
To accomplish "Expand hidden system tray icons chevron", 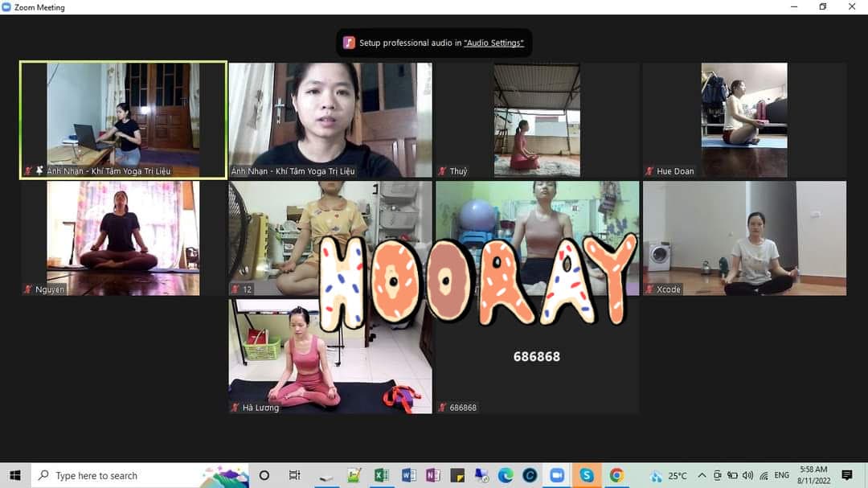I will [x=702, y=475].
